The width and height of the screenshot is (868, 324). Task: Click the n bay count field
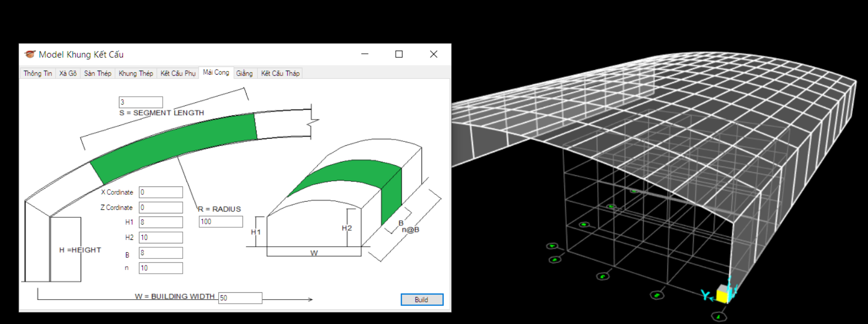[x=161, y=268]
